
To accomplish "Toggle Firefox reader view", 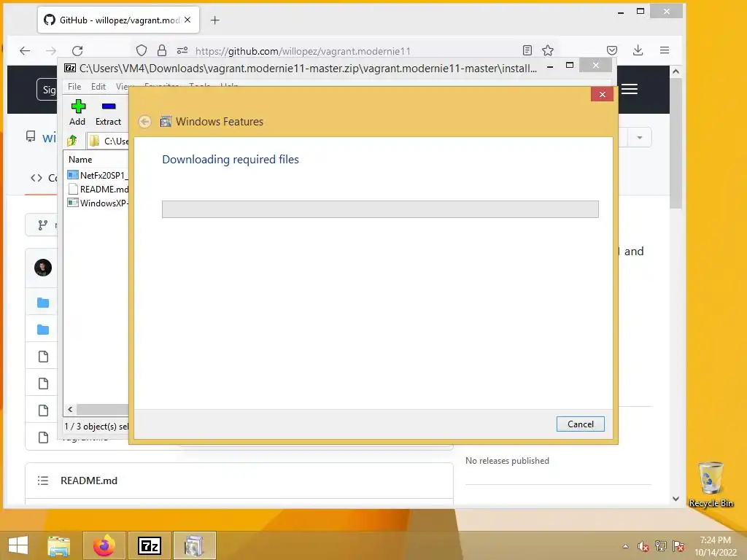I will 527,50.
